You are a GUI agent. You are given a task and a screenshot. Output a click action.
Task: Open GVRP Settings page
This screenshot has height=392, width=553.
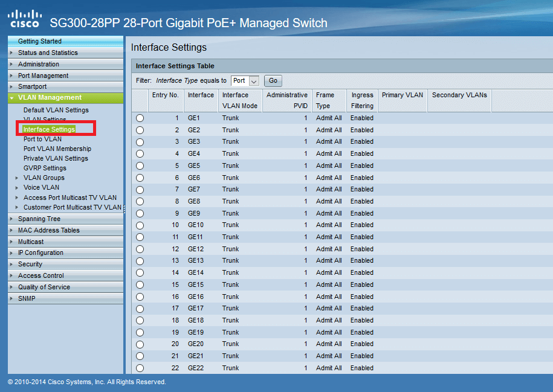click(45, 168)
